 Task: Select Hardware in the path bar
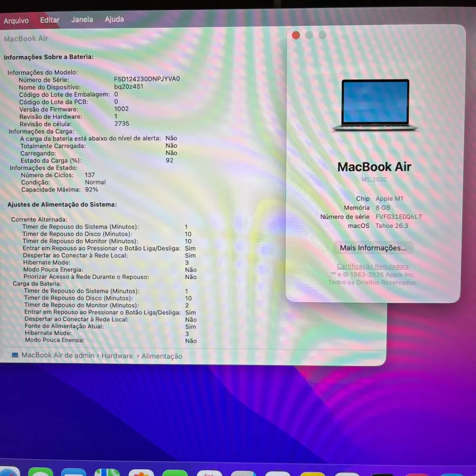click(x=117, y=356)
